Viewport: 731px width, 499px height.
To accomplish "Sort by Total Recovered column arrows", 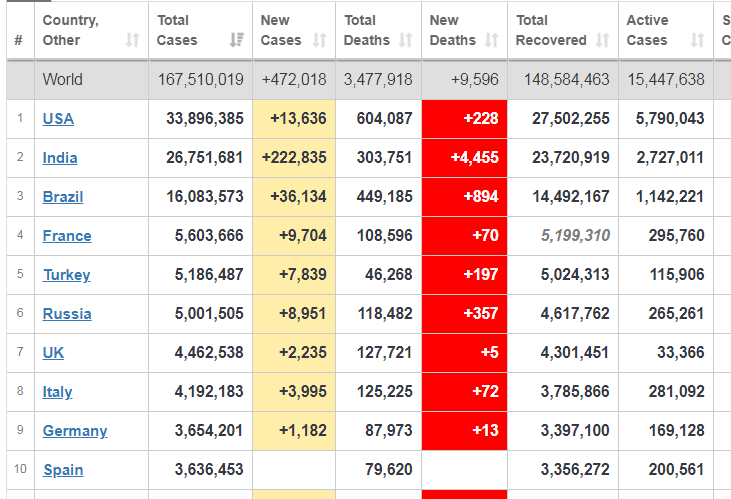I will pos(602,40).
